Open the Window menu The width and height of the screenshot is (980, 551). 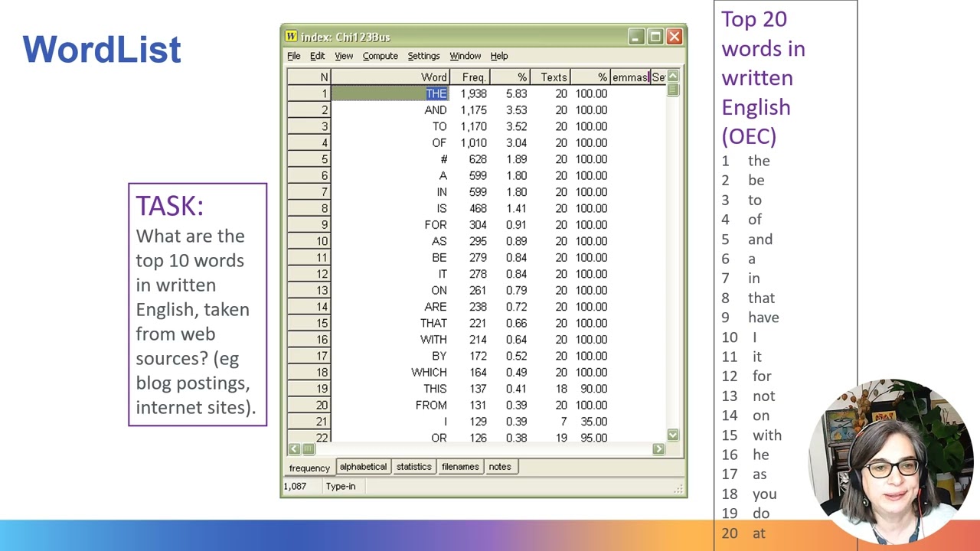[465, 56]
